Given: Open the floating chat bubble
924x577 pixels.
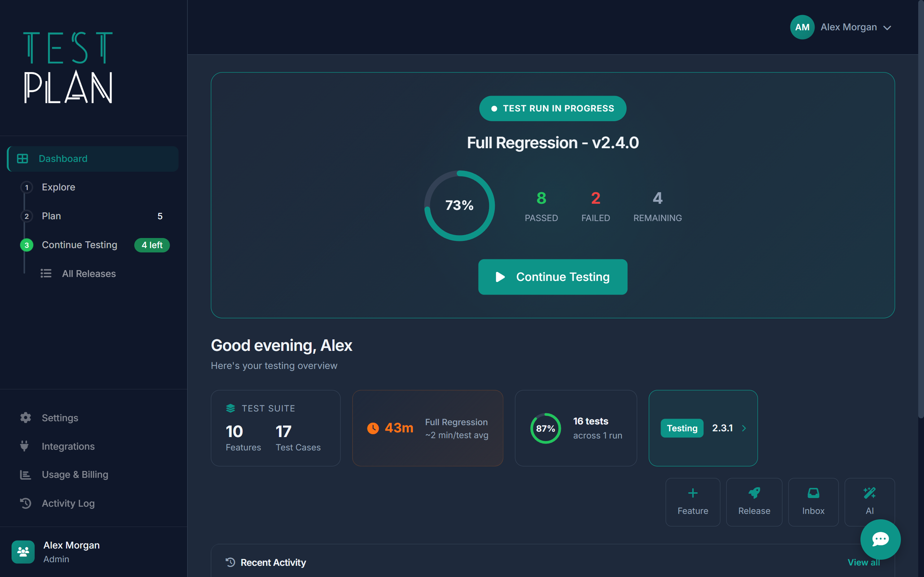Looking at the screenshot, I should pos(880,539).
